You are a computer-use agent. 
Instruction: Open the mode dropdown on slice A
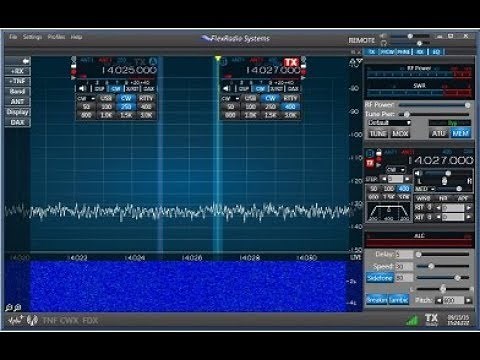coord(86,99)
